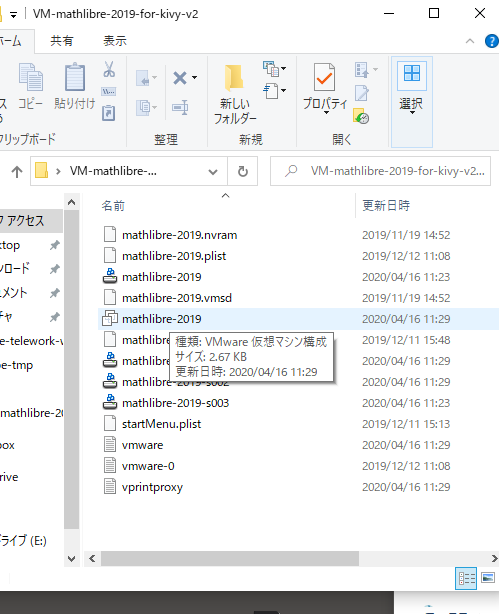The image size is (499, 614).
Task: Open the quick access toolbar customize dropdown
Action: (14, 15)
